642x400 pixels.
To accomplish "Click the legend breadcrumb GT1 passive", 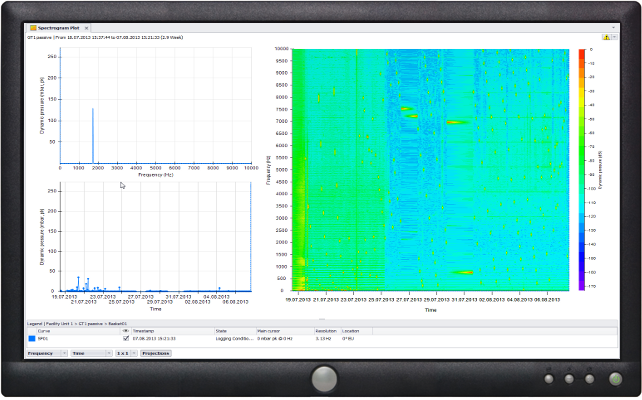I will click(90, 324).
